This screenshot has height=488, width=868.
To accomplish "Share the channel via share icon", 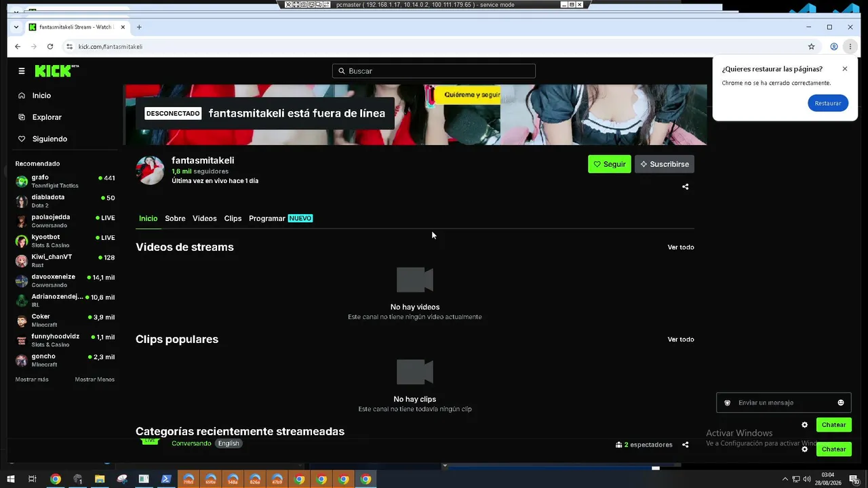I will pos(685,186).
